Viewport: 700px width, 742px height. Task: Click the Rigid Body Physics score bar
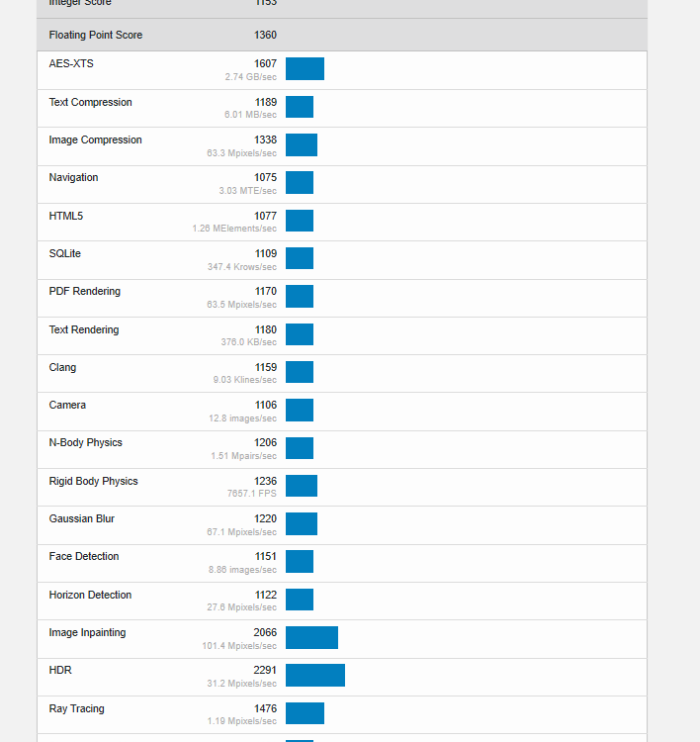[x=302, y=486]
